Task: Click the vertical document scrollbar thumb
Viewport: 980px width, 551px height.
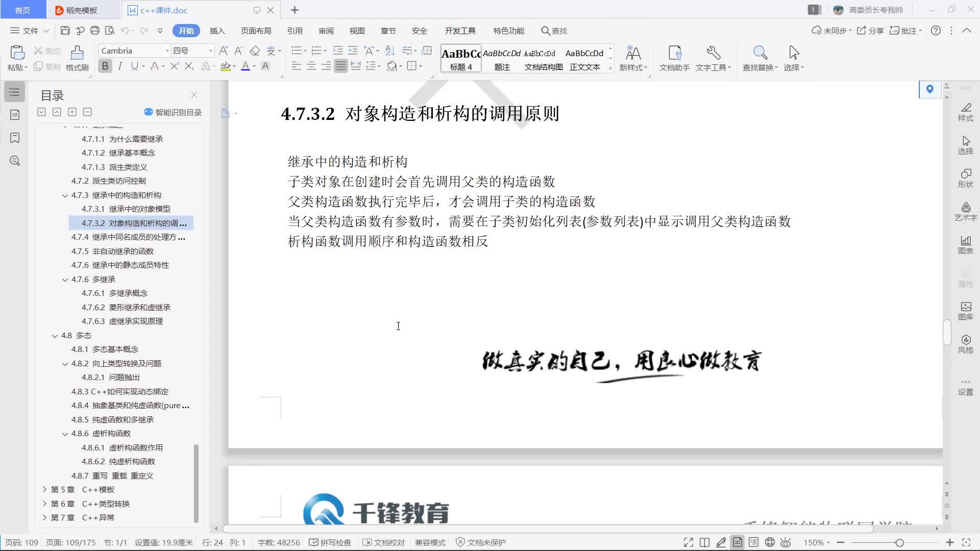Action: pos(947,332)
